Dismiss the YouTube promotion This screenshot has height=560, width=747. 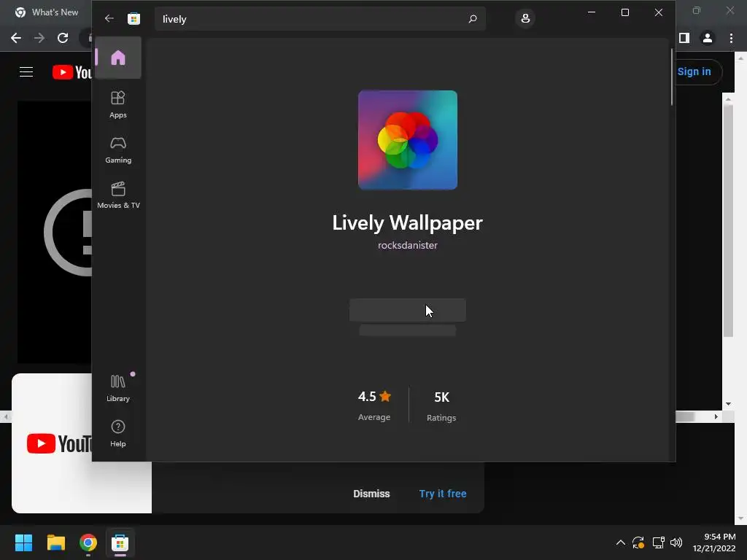tap(371, 494)
